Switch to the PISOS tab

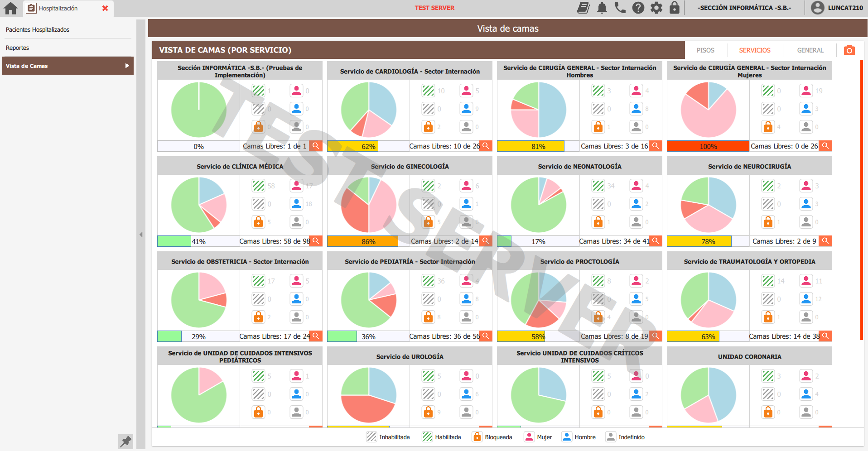click(x=705, y=50)
